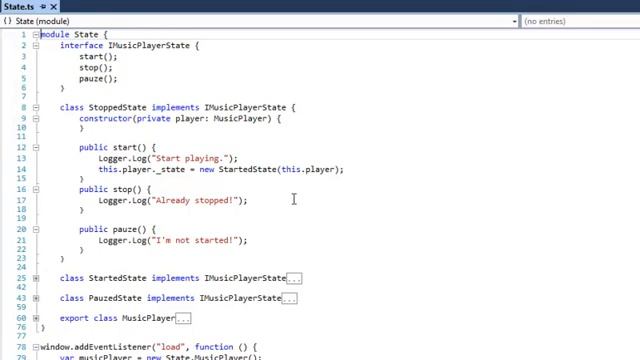Click StoppedState class name on line 8
This screenshot has height=360, width=640.
pos(117,108)
